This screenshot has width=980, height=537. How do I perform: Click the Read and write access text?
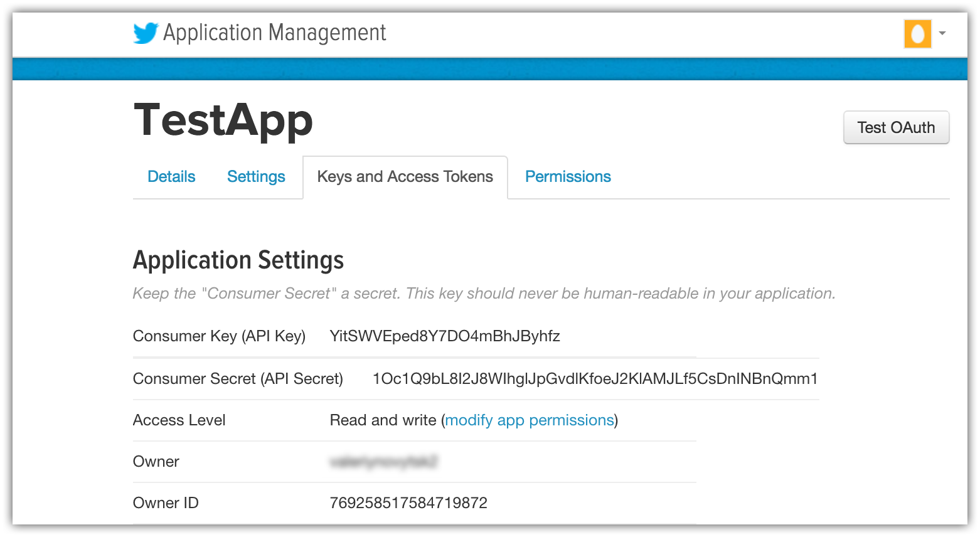(x=383, y=420)
